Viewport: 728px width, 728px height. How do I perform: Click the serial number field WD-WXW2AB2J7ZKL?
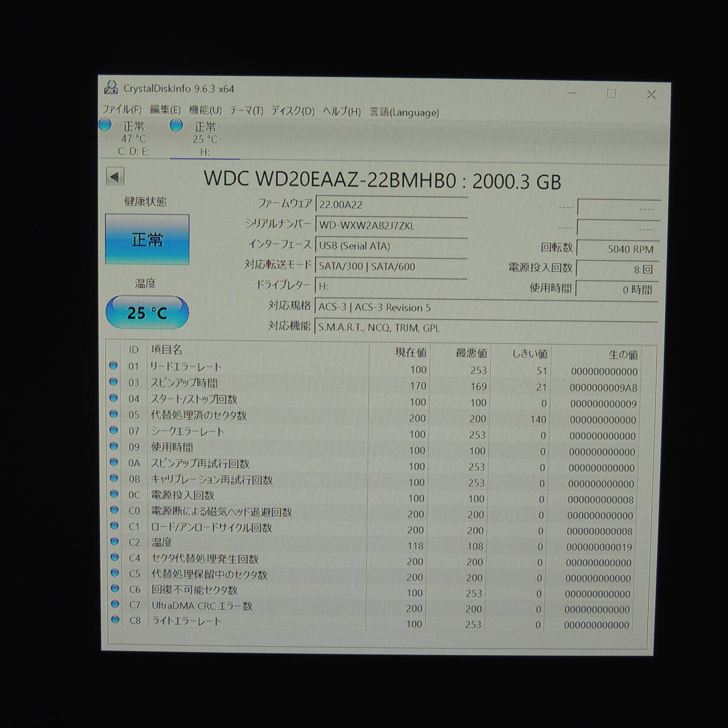[x=391, y=226]
